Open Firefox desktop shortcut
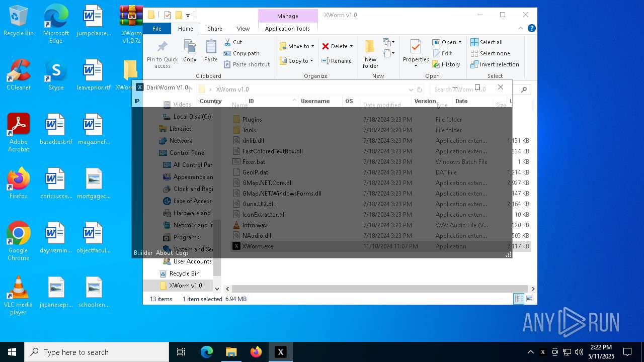Viewport: 644px width, 362px height. pos(19,184)
